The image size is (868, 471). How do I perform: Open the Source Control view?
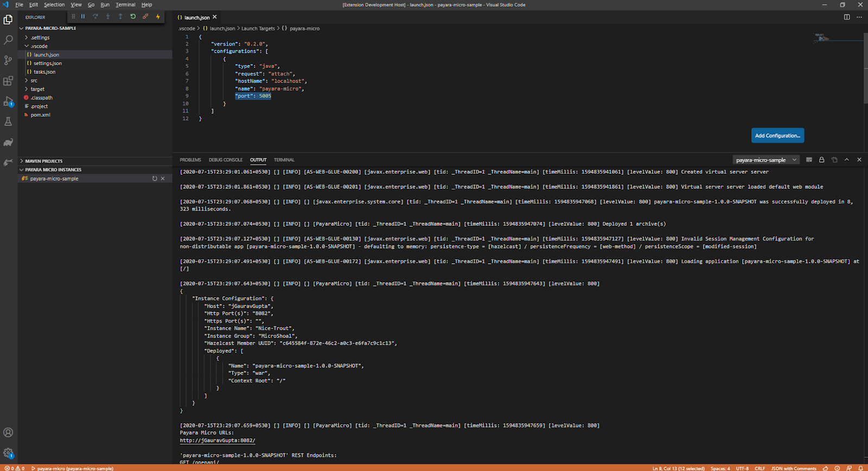point(8,60)
